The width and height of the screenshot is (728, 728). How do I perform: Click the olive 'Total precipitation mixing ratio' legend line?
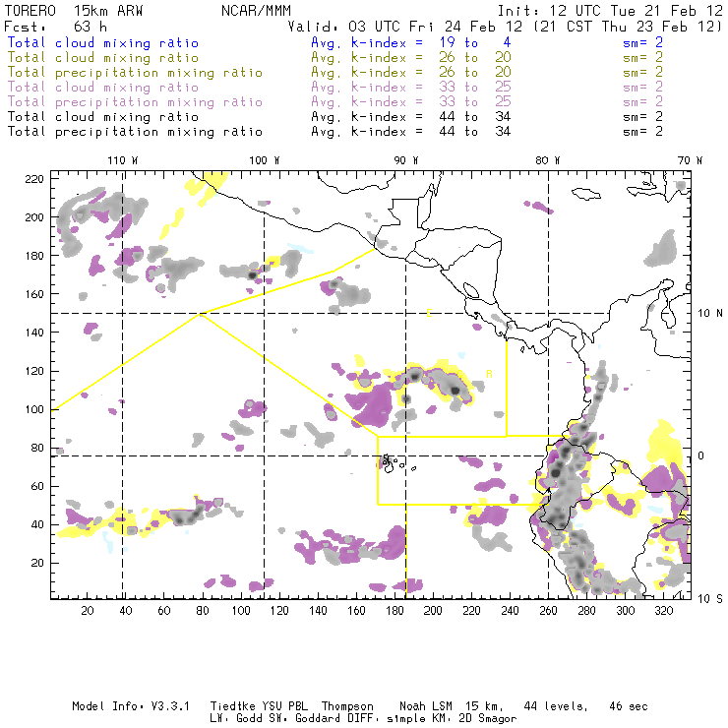[135, 73]
